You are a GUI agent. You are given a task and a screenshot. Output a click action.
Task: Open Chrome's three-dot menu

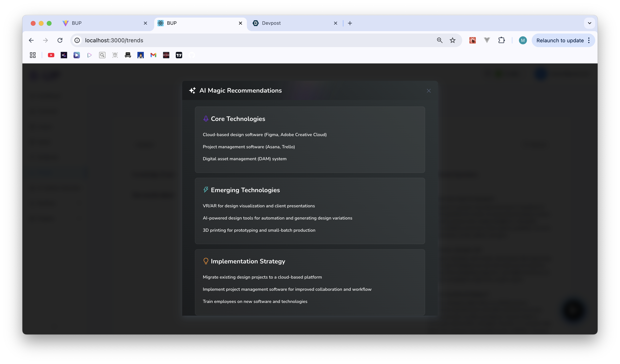click(589, 40)
